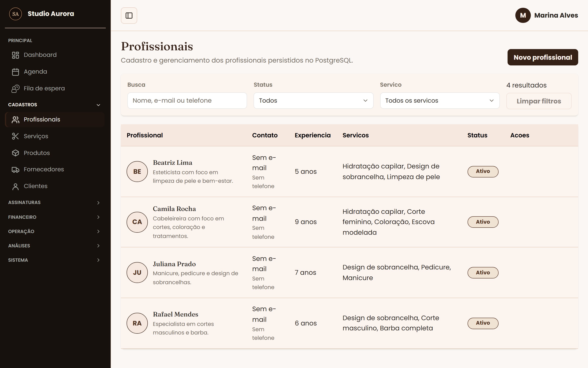Expand the Análises section
The width and height of the screenshot is (588, 368).
(x=55, y=246)
